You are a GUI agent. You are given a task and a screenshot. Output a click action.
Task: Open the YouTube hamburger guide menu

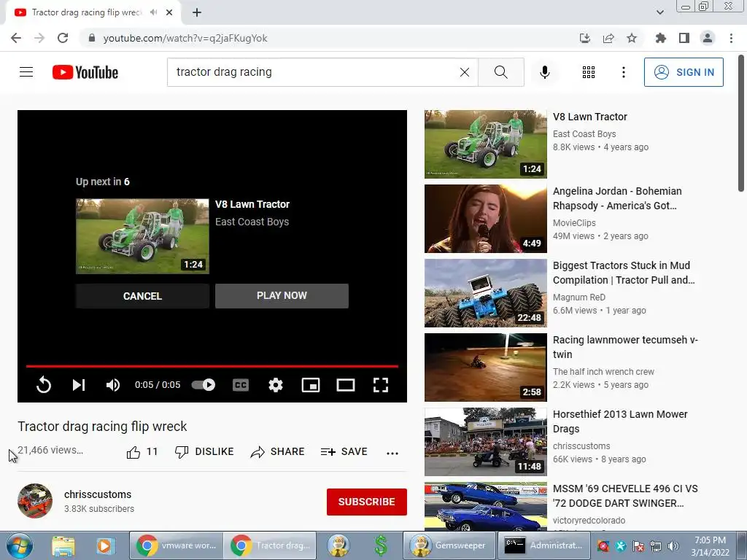pyautogui.click(x=26, y=72)
